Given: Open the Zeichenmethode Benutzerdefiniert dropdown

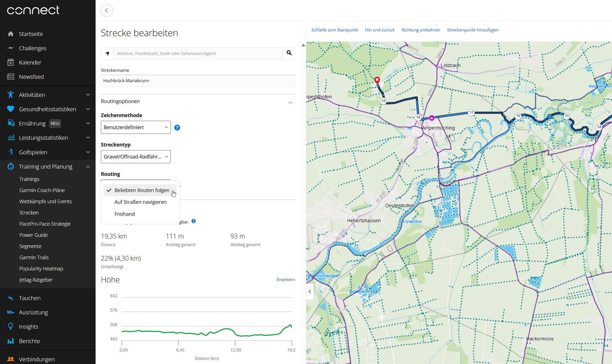Looking at the screenshot, I should [136, 127].
